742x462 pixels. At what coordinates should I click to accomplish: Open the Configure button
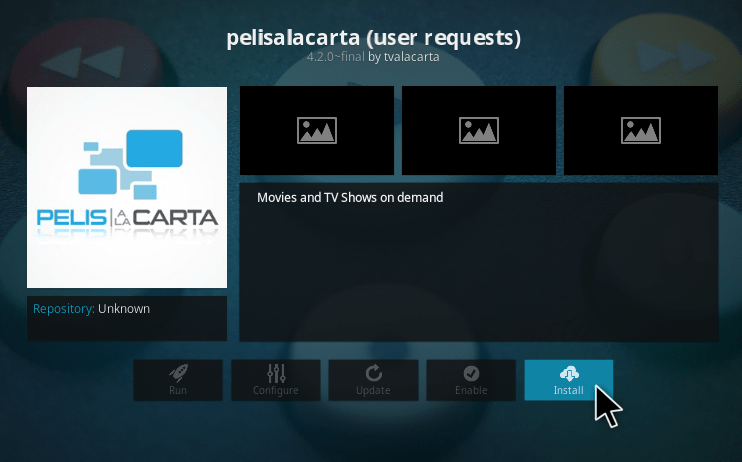click(x=275, y=380)
